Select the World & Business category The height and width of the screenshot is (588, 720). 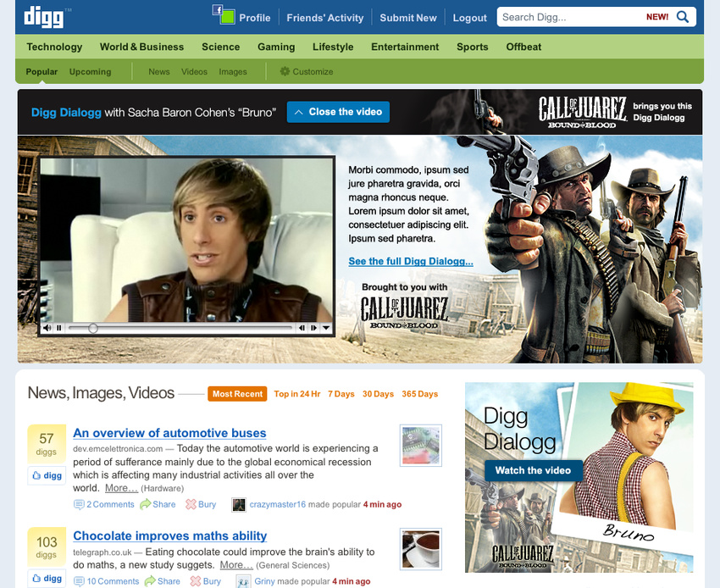(x=142, y=47)
